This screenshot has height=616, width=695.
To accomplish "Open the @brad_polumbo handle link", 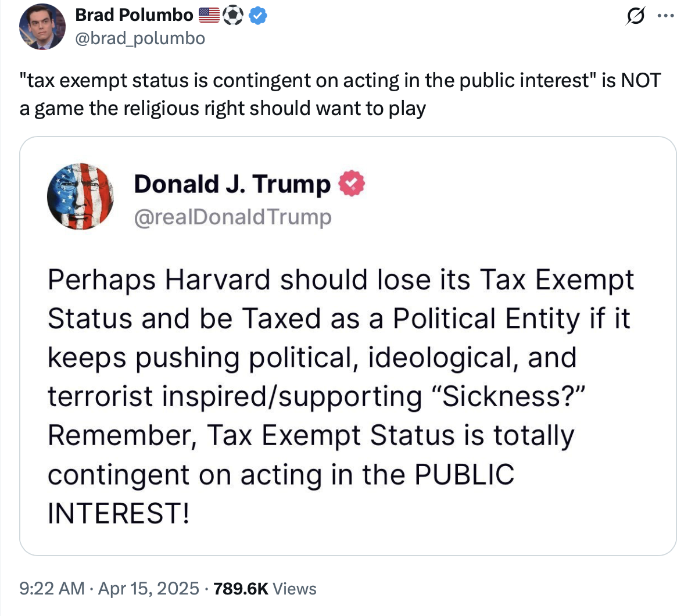I will coord(140,38).
